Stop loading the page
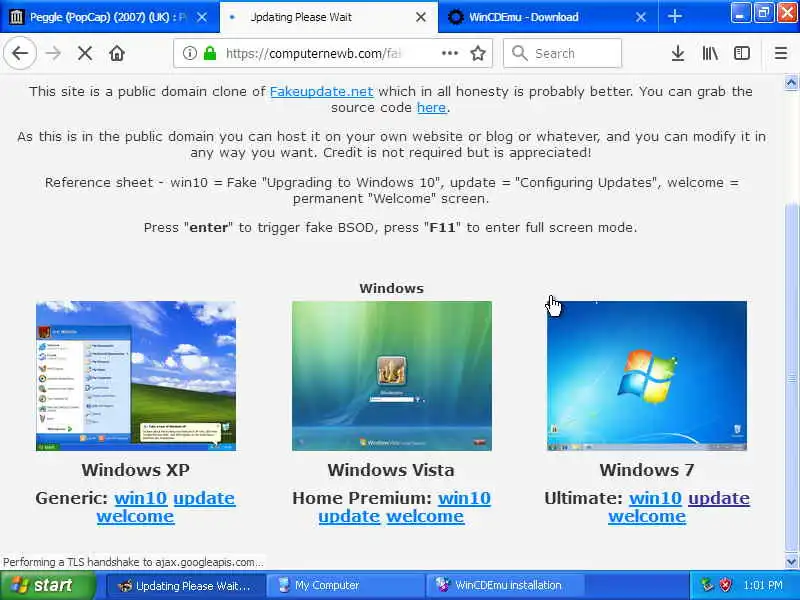 pos(85,53)
